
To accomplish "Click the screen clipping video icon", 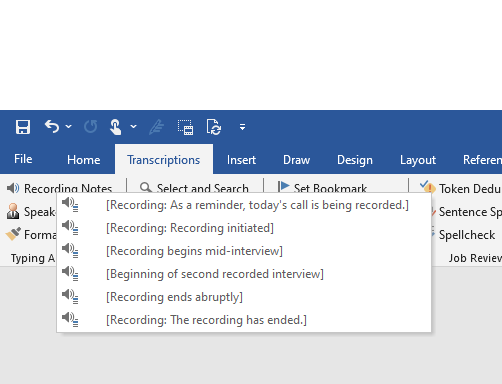I will [x=185, y=127].
